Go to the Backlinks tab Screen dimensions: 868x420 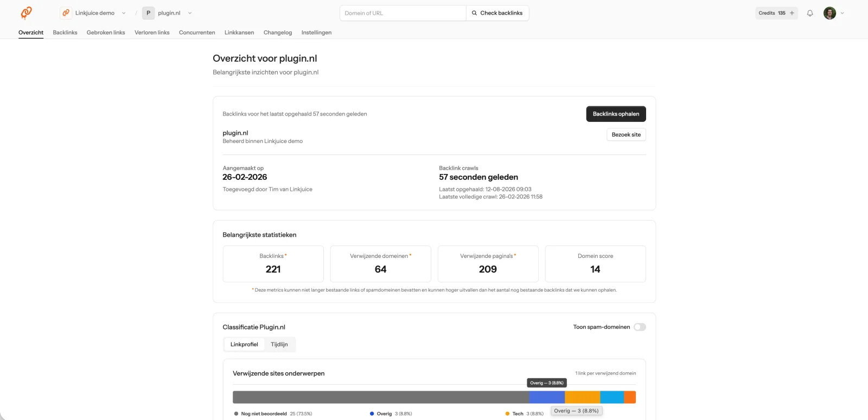point(65,33)
